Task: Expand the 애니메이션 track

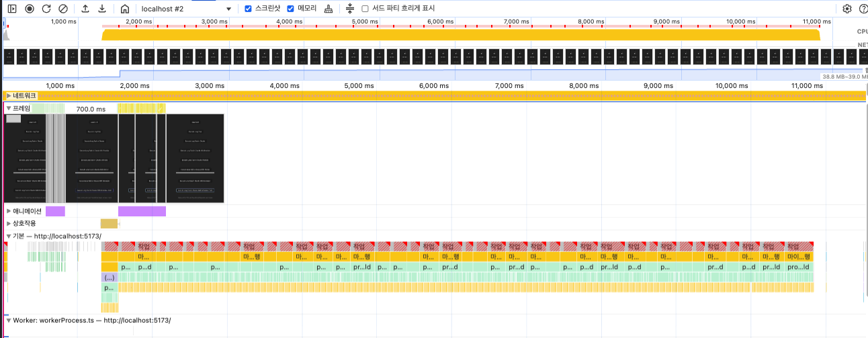Action: point(9,211)
